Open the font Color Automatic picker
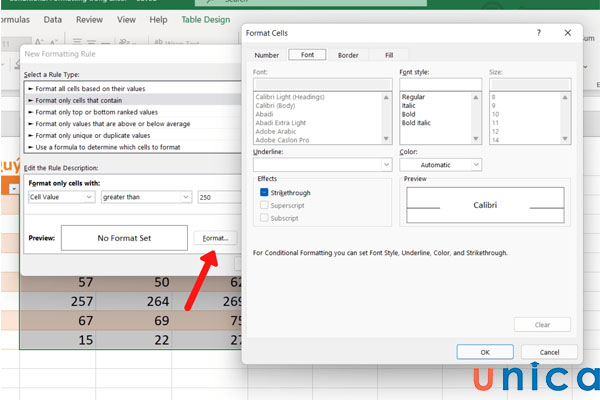The height and width of the screenshot is (400, 600). (441, 164)
